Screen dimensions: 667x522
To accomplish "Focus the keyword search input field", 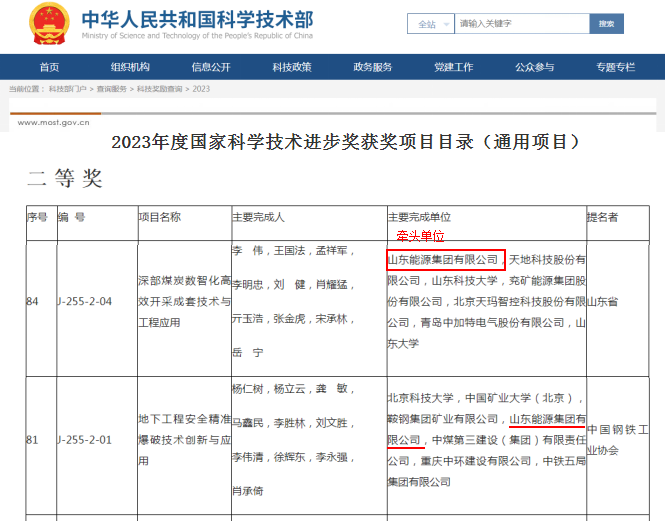I will (522, 24).
